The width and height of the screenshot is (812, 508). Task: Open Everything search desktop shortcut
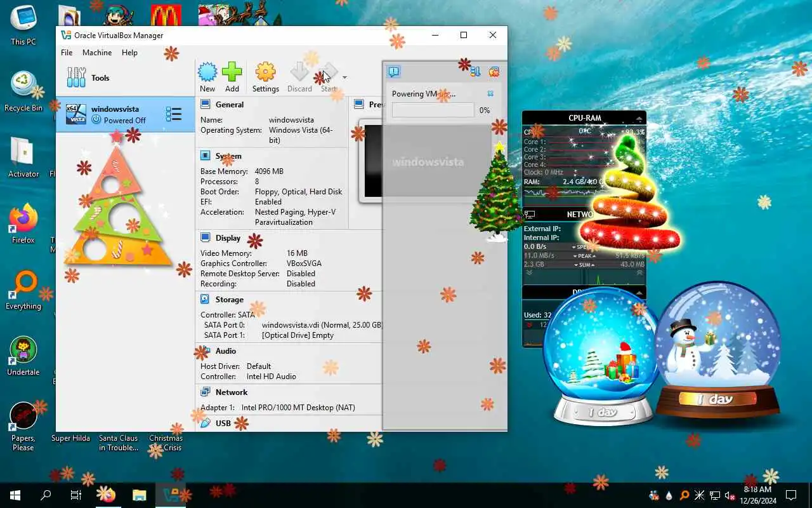pyautogui.click(x=23, y=290)
